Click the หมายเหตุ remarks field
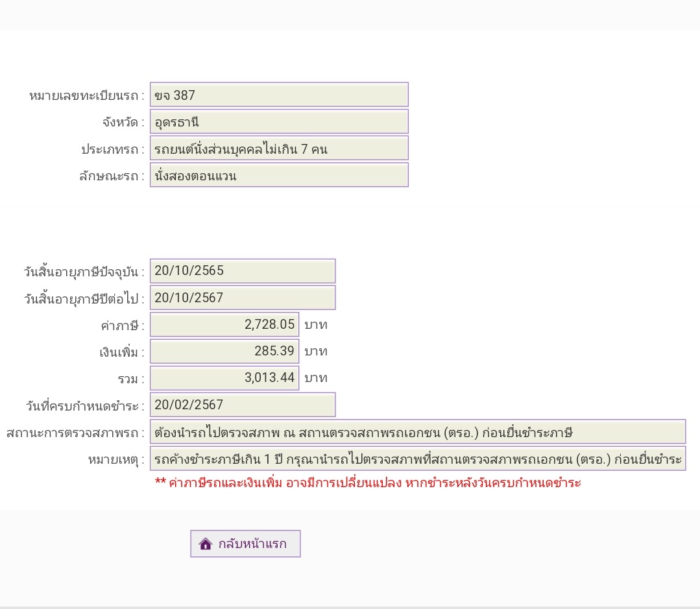 click(x=417, y=459)
